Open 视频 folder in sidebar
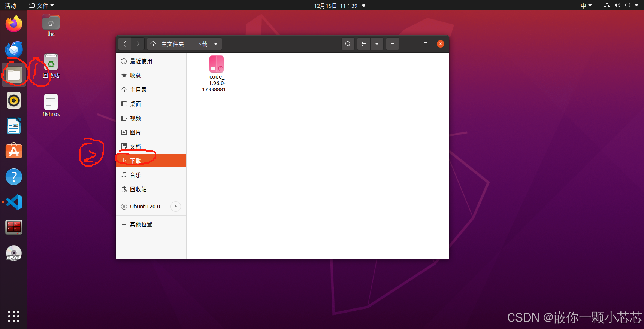The width and height of the screenshot is (644, 329). point(151,118)
